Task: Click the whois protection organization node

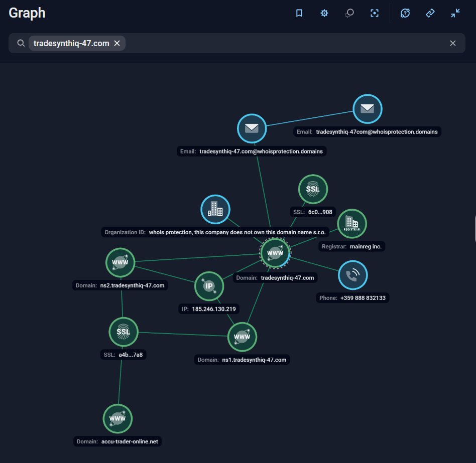Action: pos(215,209)
